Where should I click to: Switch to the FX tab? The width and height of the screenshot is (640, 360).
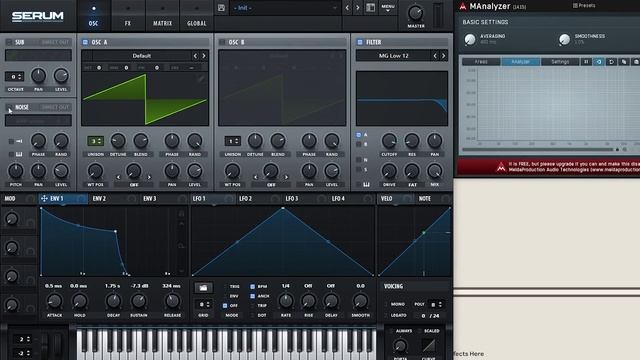point(128,16)
